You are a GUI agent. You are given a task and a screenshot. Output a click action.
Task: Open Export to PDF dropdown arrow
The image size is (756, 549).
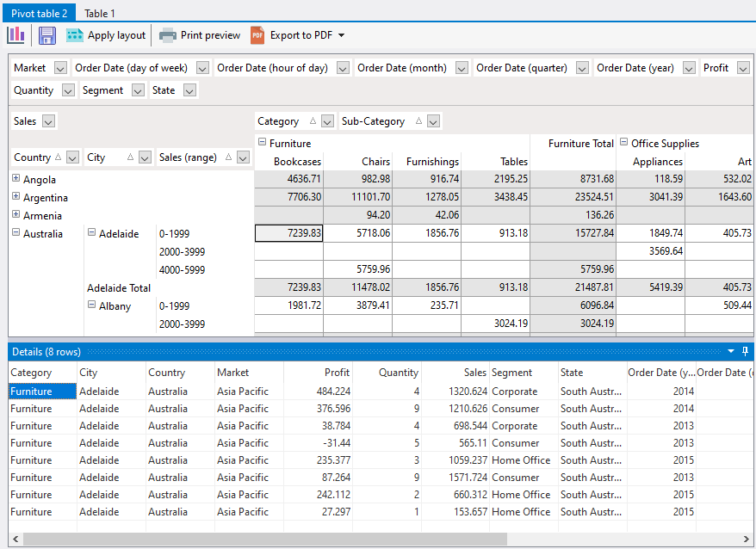[341, 35]
